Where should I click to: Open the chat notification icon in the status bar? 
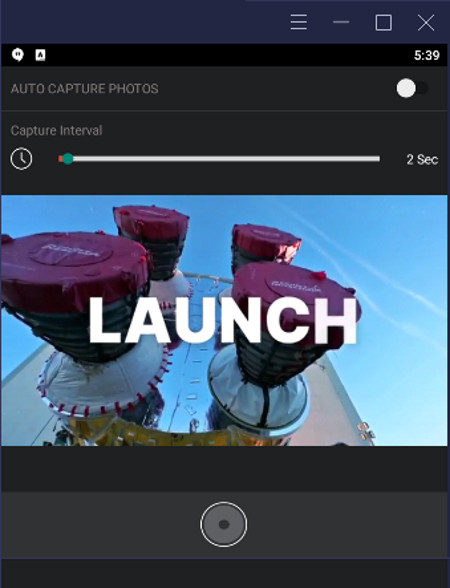[x=18, y=55]
